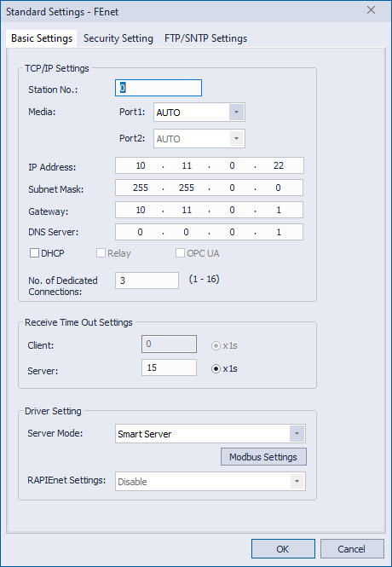This screenshot has height=567, width=392.
Task: Select the last Gateway octet
Action: tap(279, 210)
